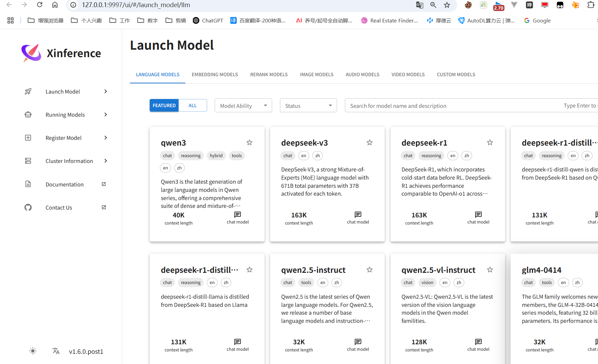Open the bookmarks apps grid icon

pyautogui.click(x=11, y=20)
